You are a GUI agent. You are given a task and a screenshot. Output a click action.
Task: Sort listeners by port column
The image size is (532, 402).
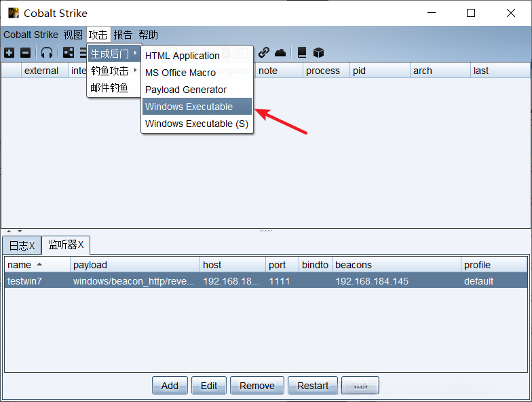pyautogui.click(x=282, y=265)
